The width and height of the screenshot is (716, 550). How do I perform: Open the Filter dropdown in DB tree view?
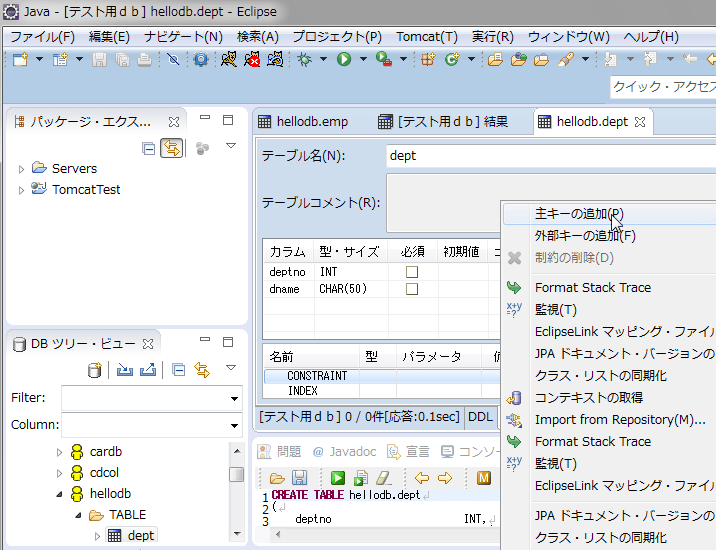(234, 398)
